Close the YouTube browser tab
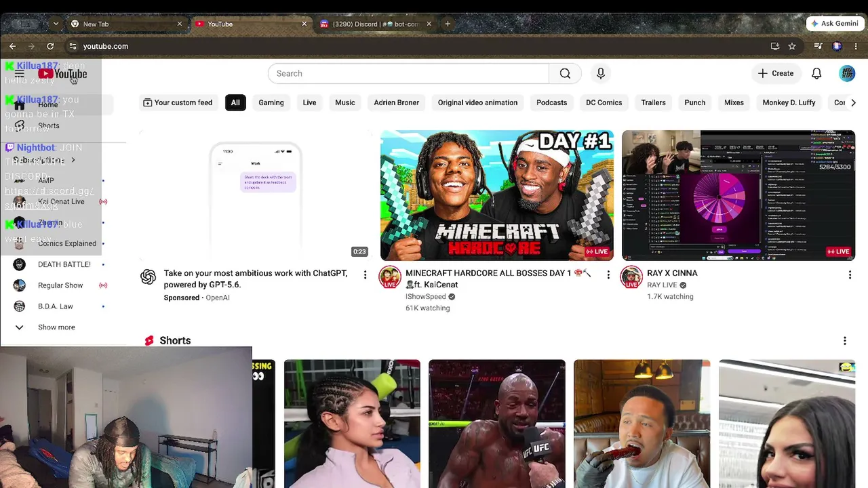This screenshot has height=488, width=868. 304,24
